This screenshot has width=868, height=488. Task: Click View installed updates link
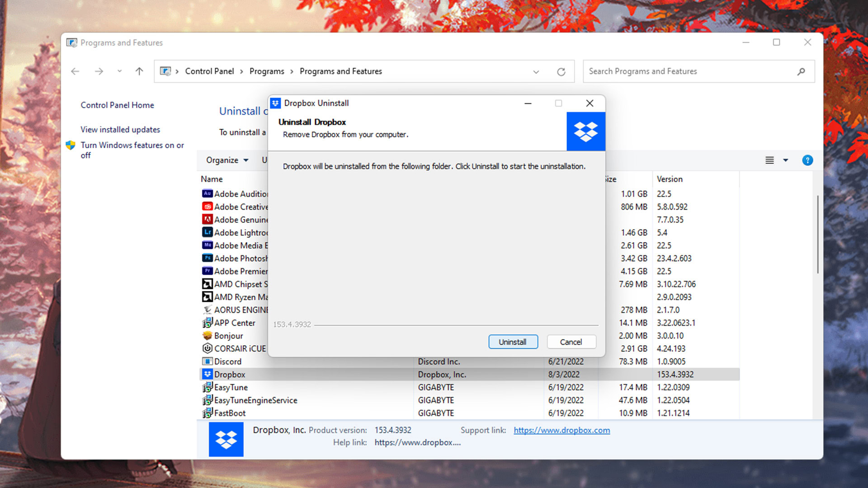click(120, 129)
